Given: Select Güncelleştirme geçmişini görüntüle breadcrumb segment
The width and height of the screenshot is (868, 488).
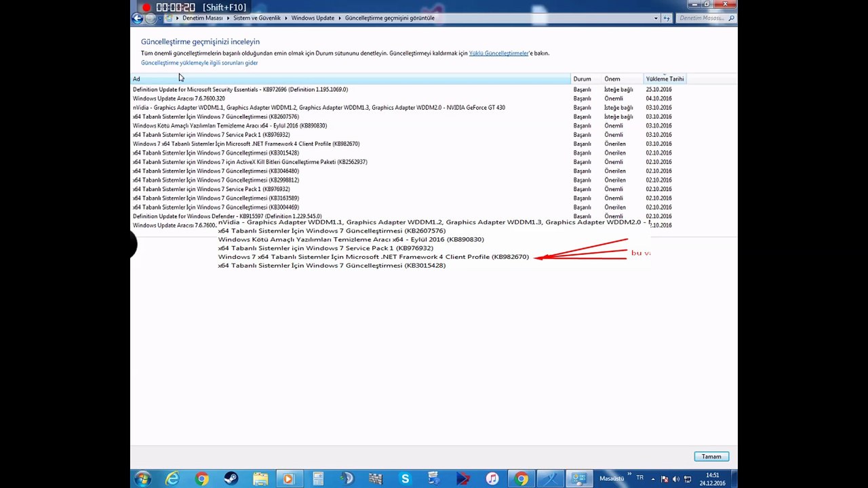Looking at the screenshot, I should pos(390,18).
